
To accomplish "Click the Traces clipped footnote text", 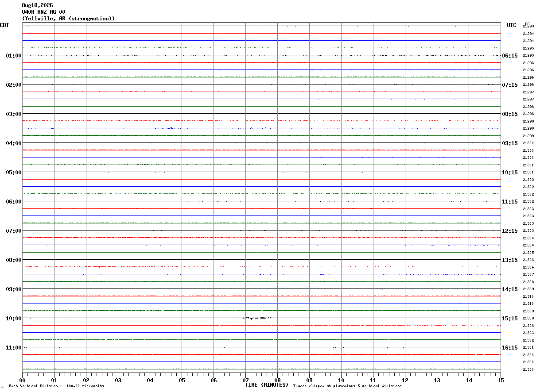I will click(x=347, y=386).
